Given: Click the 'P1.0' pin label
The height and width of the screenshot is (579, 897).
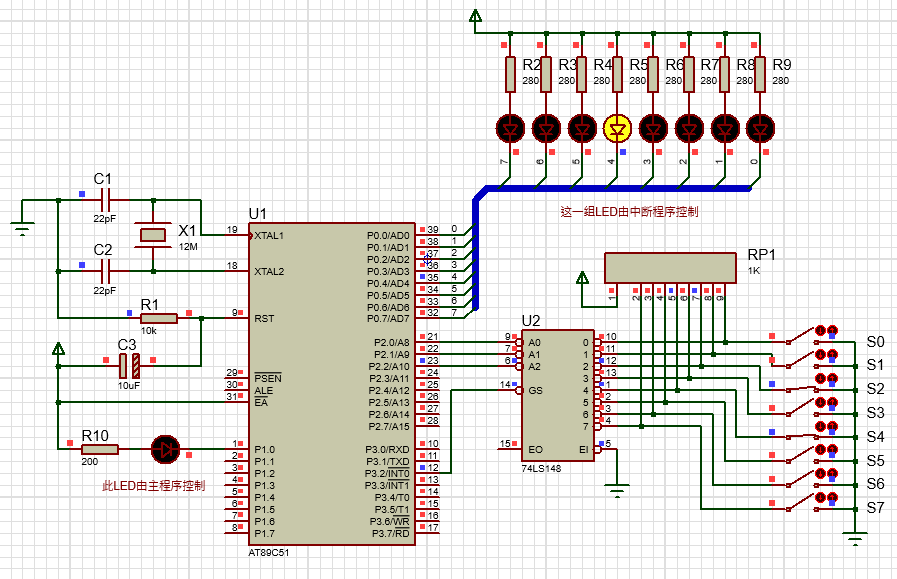Looking at the screenshot, I should [264, 450].
